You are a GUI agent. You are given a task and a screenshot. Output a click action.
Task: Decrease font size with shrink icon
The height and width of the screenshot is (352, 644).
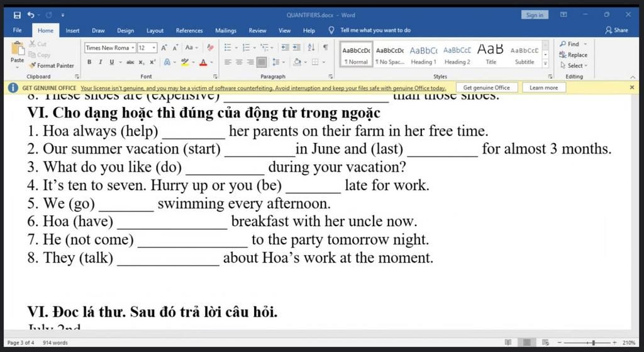pos(175,48)
